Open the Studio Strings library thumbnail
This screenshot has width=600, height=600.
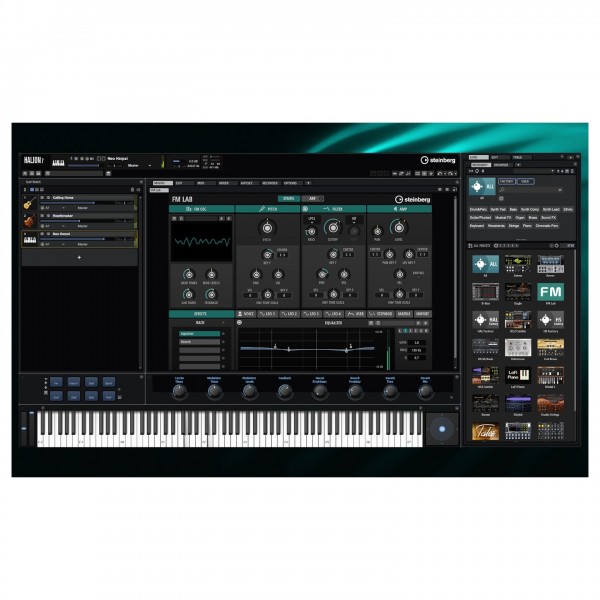550,403
